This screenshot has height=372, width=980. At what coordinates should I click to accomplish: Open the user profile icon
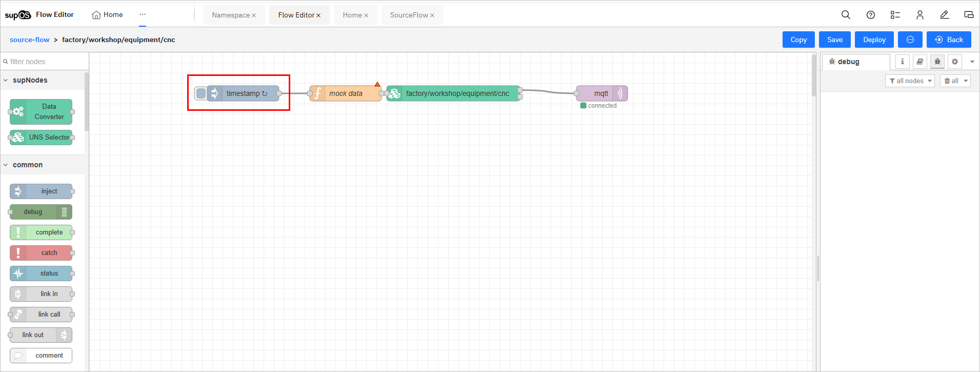(x=920, y=15)
